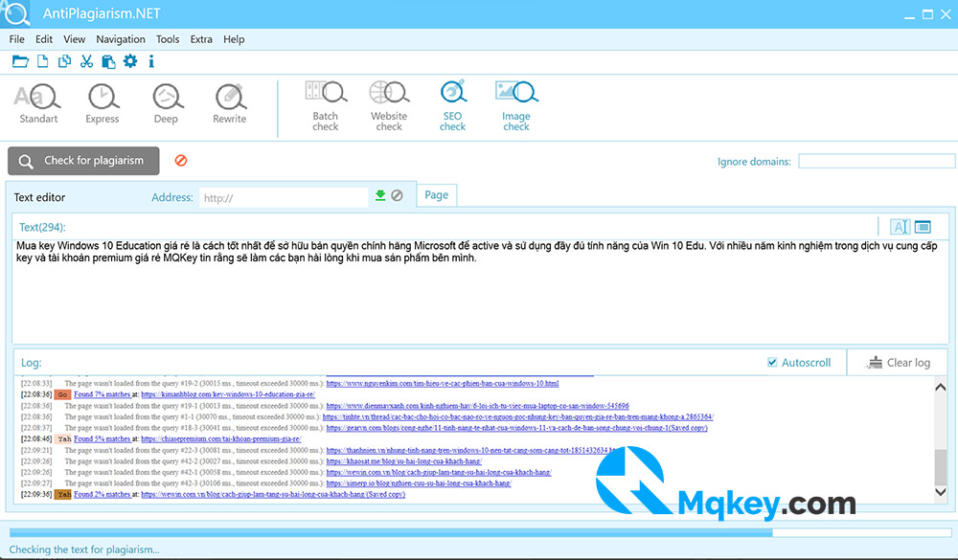Select the Deep check mode

click(166, 103)
